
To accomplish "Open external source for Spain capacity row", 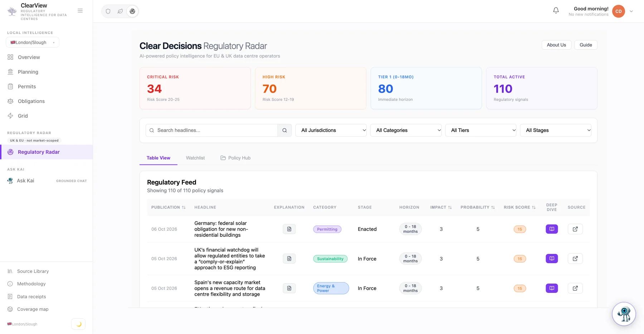I will click(575, 288).
